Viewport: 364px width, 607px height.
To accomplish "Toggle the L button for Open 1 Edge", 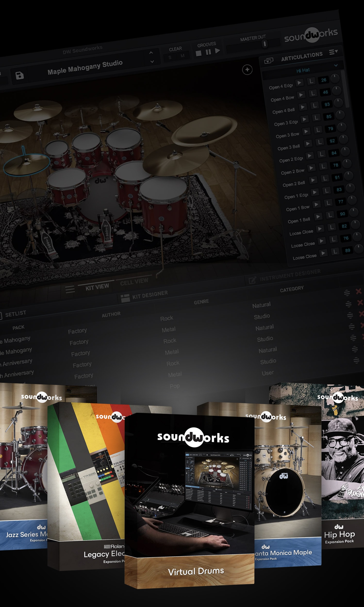I will [x=326, y=191].
